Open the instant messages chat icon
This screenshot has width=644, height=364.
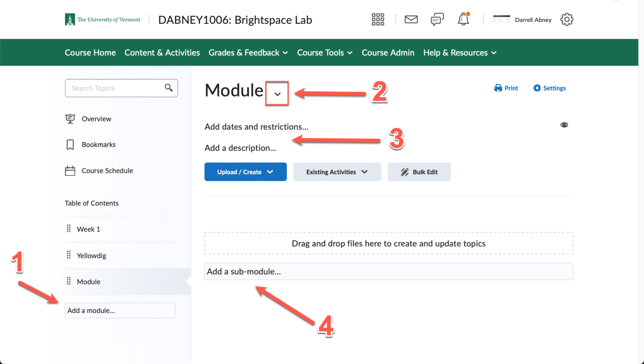(x=437, y=19)
